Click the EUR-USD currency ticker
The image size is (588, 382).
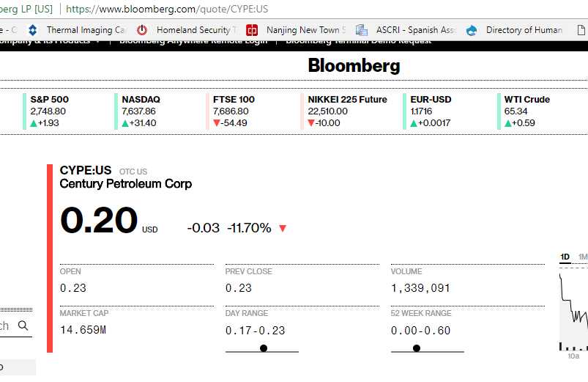point(431,100)
